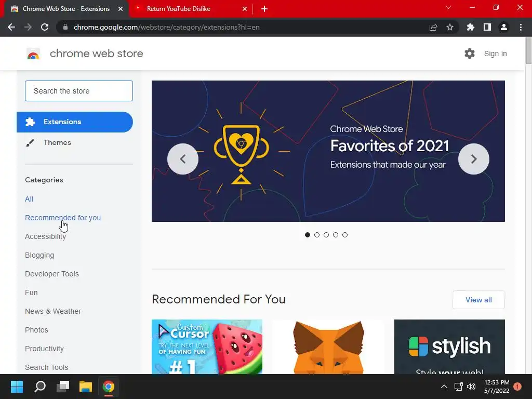Focus the Search the store field
The image size is (532, 399).
pos(79,91)
